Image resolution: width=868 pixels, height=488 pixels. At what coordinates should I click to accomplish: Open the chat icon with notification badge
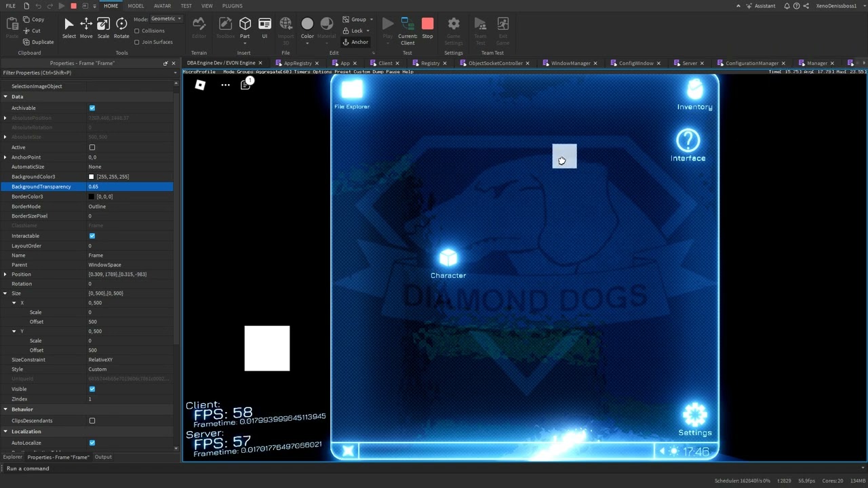pos(245,85)
